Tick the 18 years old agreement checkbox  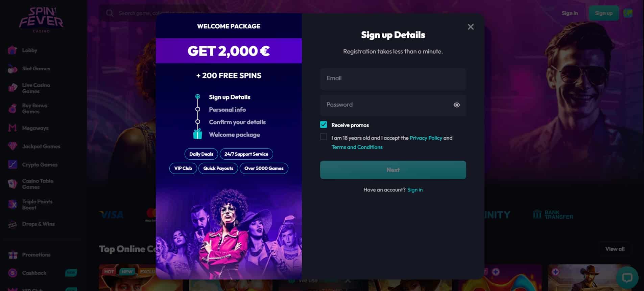point(324,137)
